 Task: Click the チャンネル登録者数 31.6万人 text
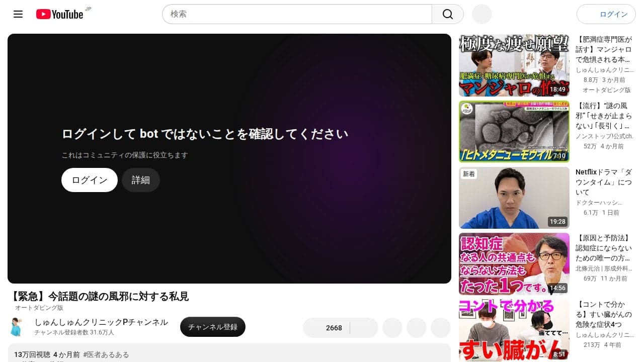(74, 332)
